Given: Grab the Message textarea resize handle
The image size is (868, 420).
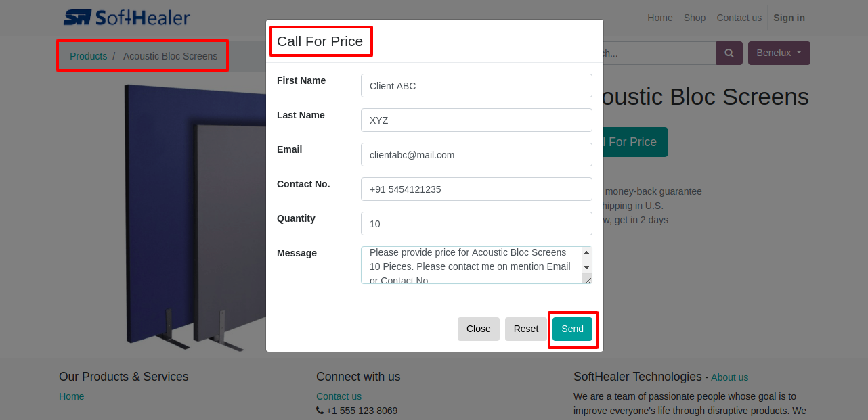Looking at the screenshot, I should tap(588, 279).
